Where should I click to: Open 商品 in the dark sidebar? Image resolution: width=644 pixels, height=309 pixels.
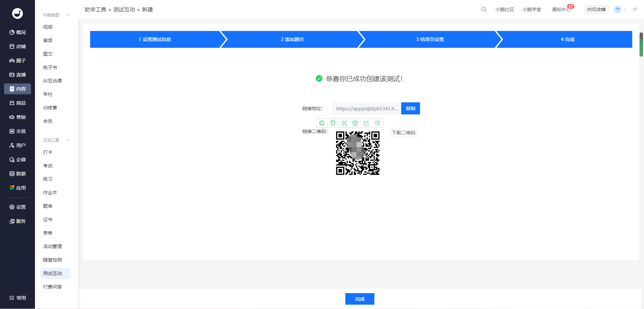(17, 103)
